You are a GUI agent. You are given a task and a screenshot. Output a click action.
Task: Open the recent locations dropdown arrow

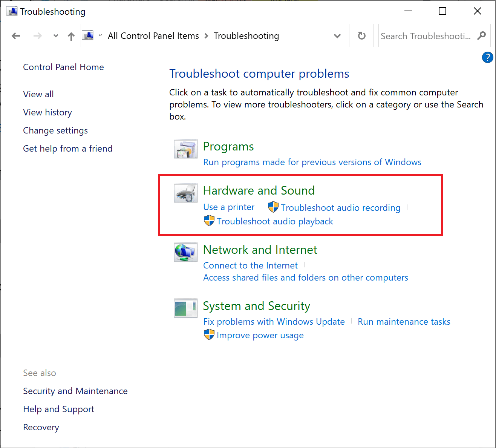click(x=56, y=36)
